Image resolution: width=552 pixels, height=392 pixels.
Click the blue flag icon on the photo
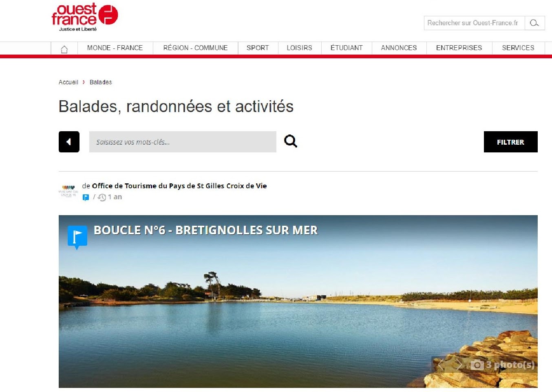point(77,237)
